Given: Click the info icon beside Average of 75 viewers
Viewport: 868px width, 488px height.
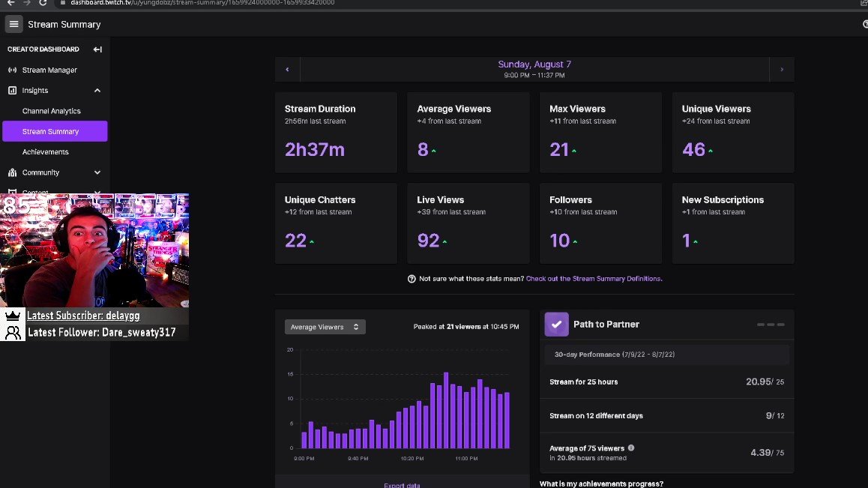Looking at the screenshot, I should coord(630,448).
